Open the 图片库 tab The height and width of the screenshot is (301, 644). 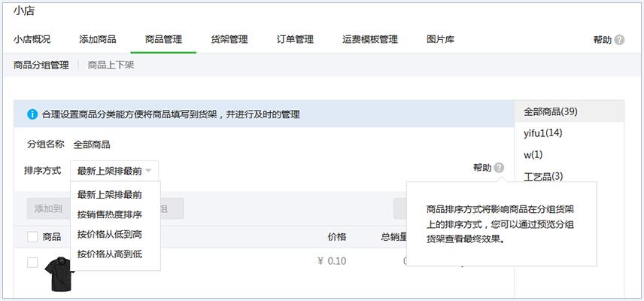[x=440, y=39]
